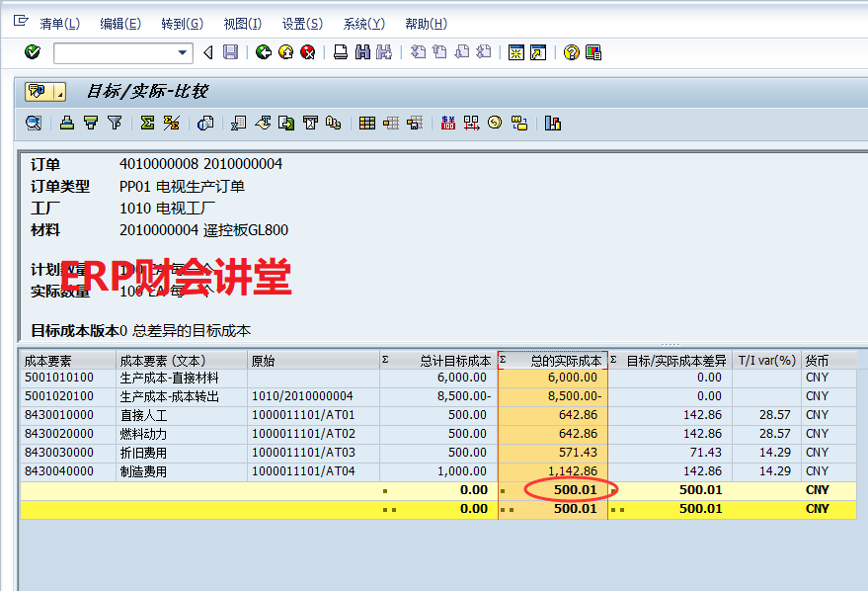The image size is (868, 591).
Task: Click inside the command input field
Action: point(114,52)
